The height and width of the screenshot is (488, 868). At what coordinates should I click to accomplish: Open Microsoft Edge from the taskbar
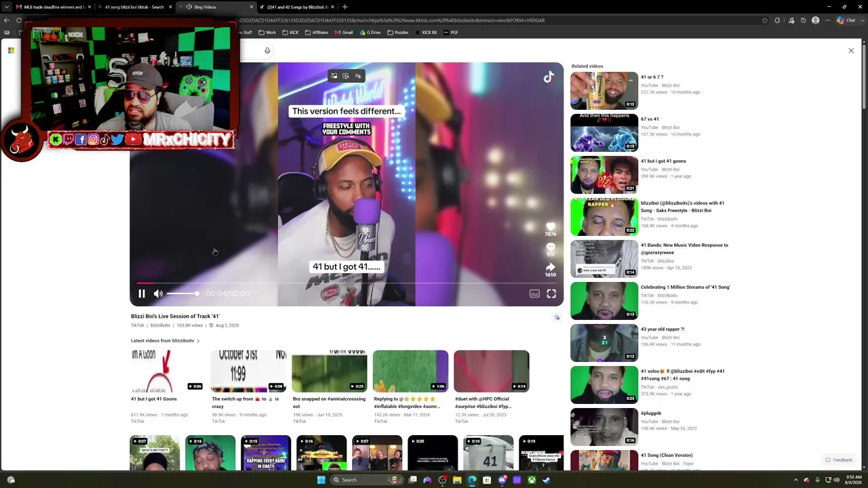(472, 480)
